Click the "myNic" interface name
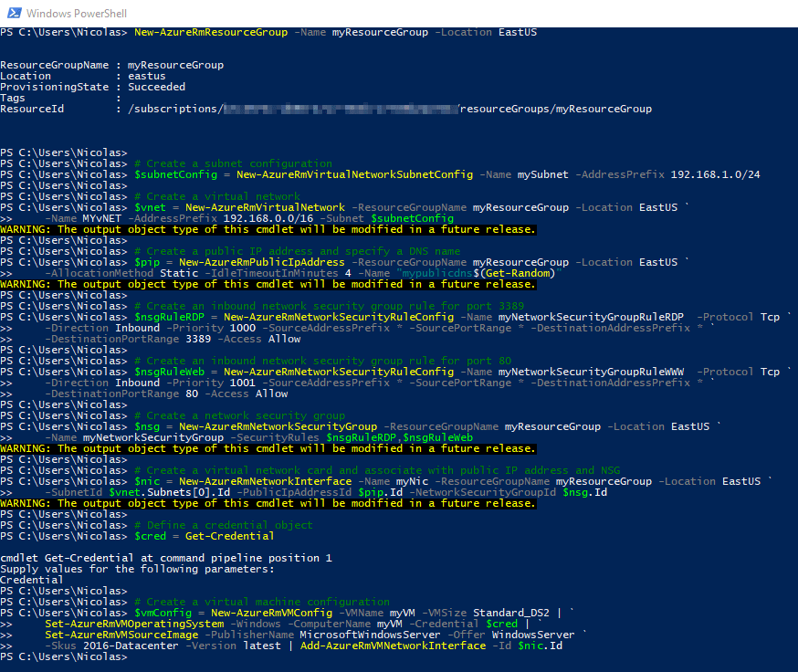The width and height of the screenshot is (798, 672). point(412,481)
